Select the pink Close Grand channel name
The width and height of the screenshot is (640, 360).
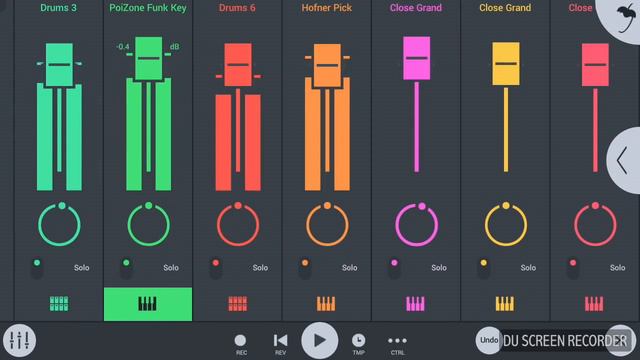pos(416,8)
